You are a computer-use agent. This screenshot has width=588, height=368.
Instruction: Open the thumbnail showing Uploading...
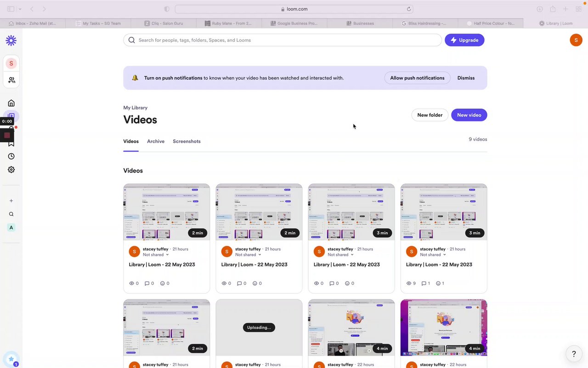pyautogui.click(x=259, y=328)
